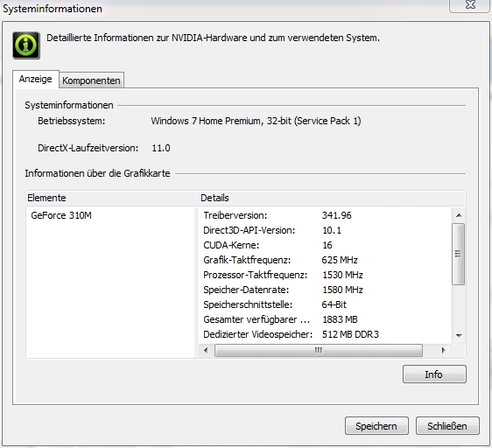This screenshot has width=492, height=448.
Task: Click the Grafik-Taktfrequenz label
Action: pyautogui.click(x=247, y=260)
